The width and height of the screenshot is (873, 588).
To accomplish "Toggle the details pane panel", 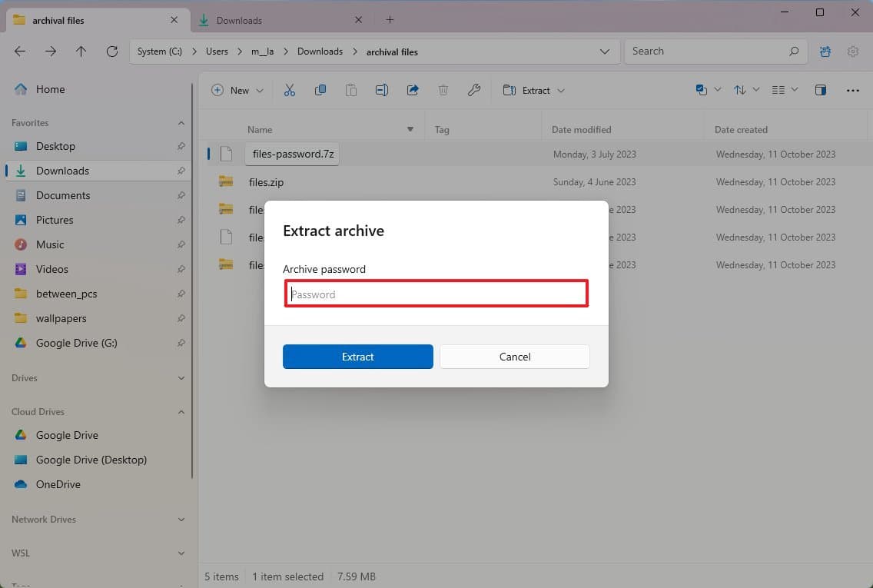I will point(821,90).
